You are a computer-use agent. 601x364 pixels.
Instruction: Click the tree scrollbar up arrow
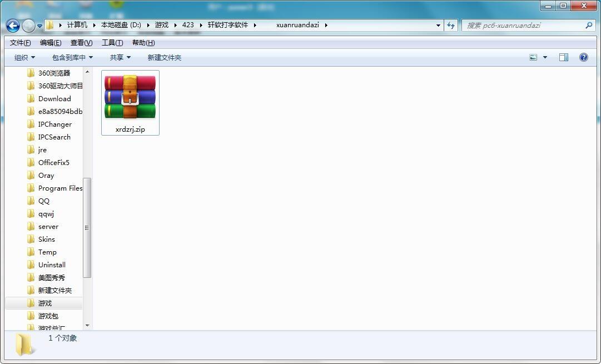87,72
